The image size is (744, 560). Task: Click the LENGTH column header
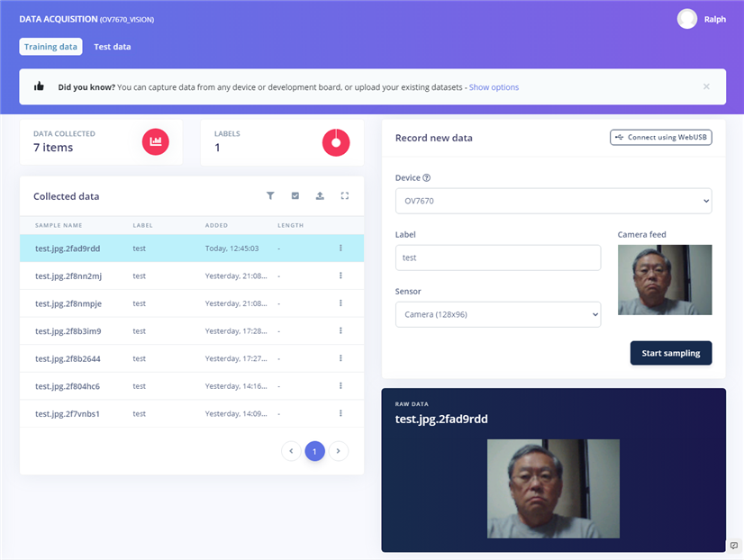pos(290,225)
